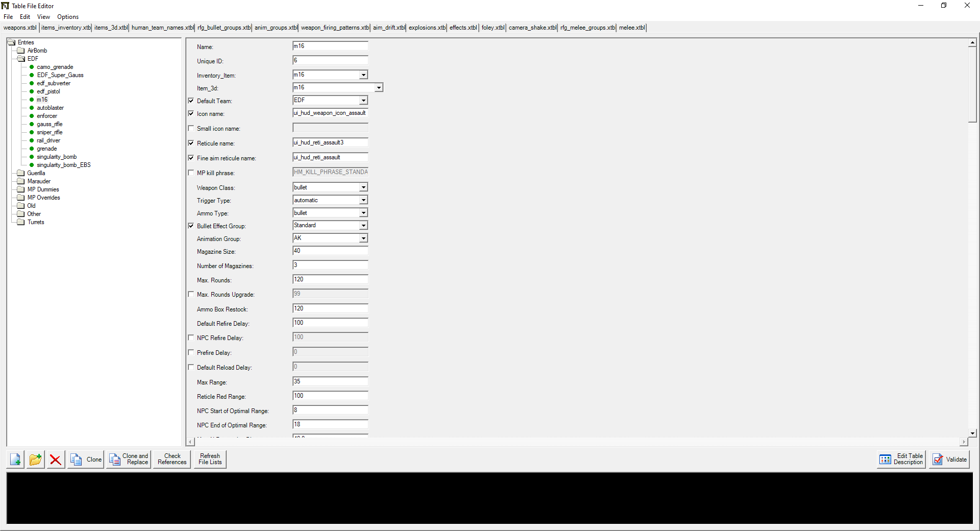The width and height of the screenshot is (980, 531).
Task: Click the Refresh File Lists button
Action: 210,460
